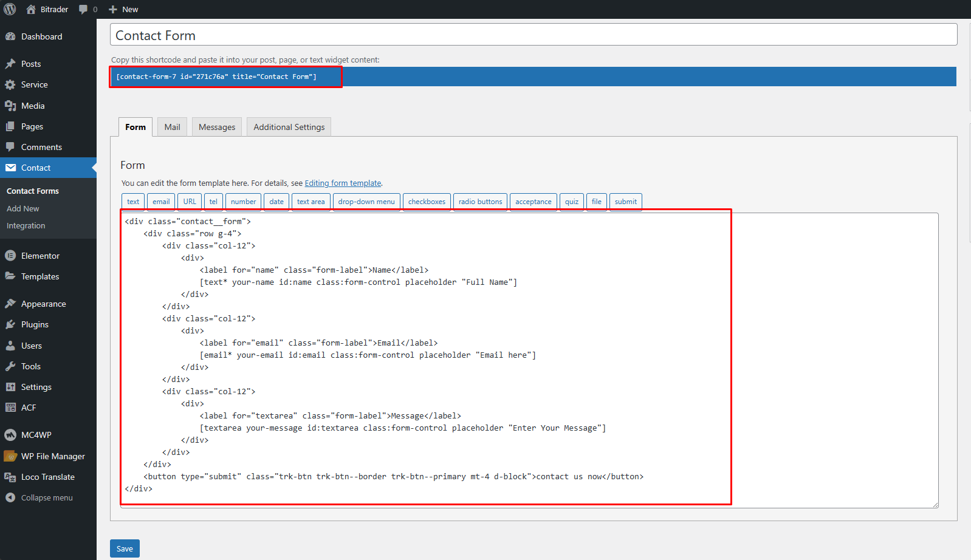Insert a drop-down menu form tag
The height and width of the screenshot is (560, 971).
click(x=366, y=202)
